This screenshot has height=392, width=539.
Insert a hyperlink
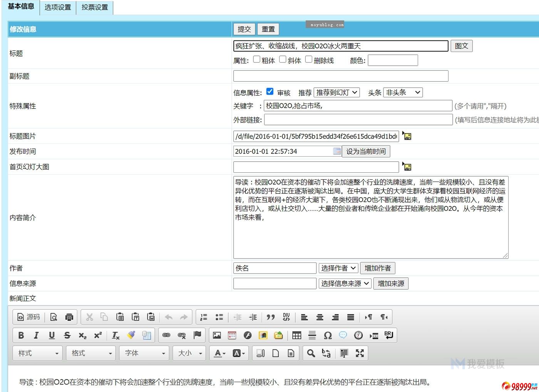166,335
